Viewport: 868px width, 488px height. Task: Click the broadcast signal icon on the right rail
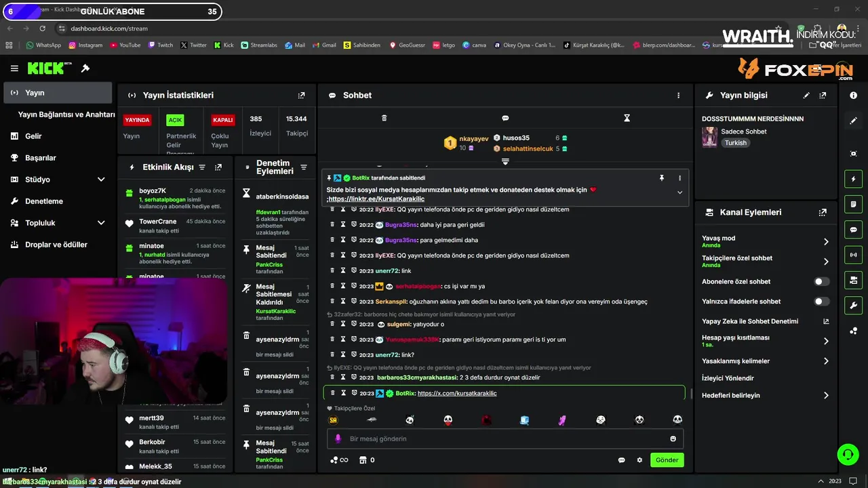click(853, 255)
